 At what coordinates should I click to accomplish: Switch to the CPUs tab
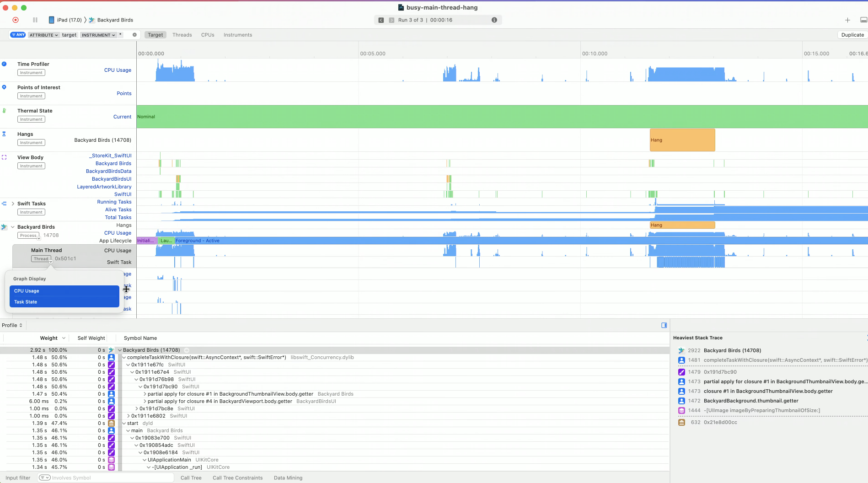click(x=208, y=35)
